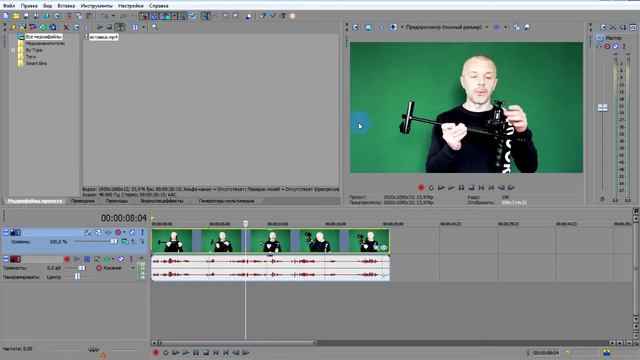The height and width of the screenshot is (360, 640).
Task: Switch to the Видеоспецэффекты tab
Action: [162, 201]
